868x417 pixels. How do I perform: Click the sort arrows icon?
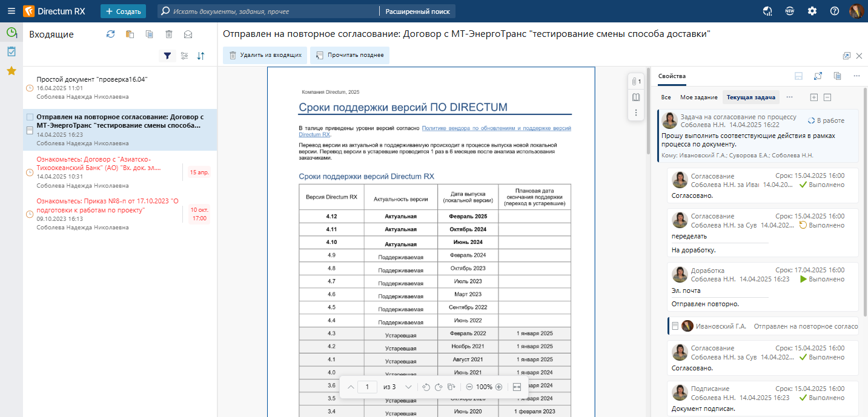tap(201, 56)
